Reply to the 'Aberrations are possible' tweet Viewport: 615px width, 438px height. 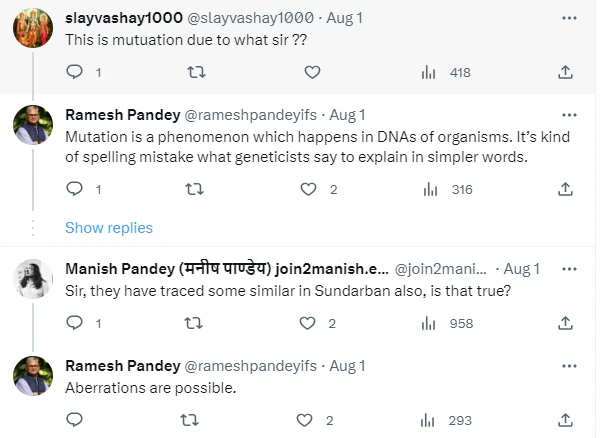pyautogui.click(x=74, y=420)
